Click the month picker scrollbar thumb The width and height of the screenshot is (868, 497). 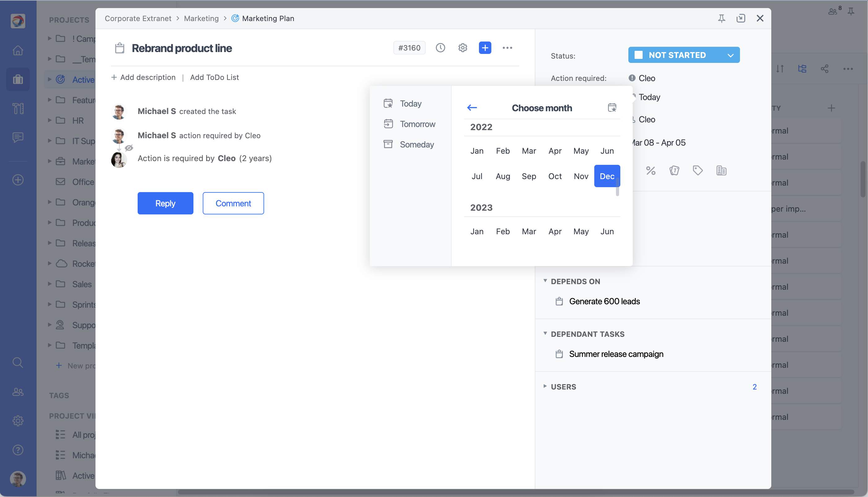(x=618, y=187)
